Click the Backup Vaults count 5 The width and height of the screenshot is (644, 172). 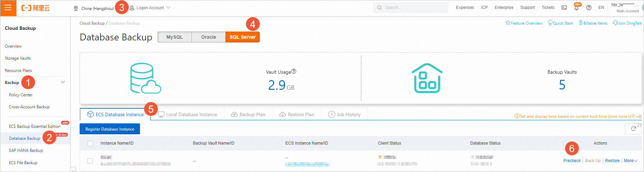point(562,85)
